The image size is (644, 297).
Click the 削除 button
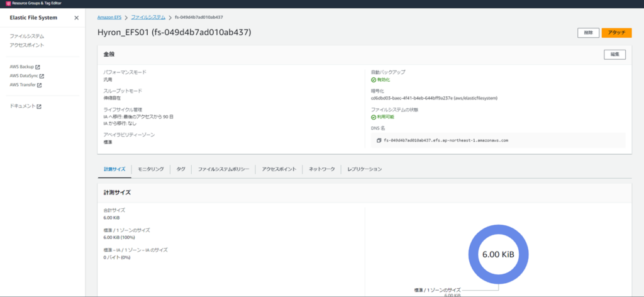point(588,33)
